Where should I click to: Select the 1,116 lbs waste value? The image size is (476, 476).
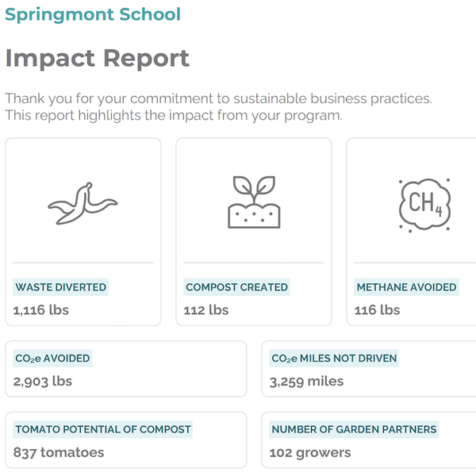tap(41, 310)
